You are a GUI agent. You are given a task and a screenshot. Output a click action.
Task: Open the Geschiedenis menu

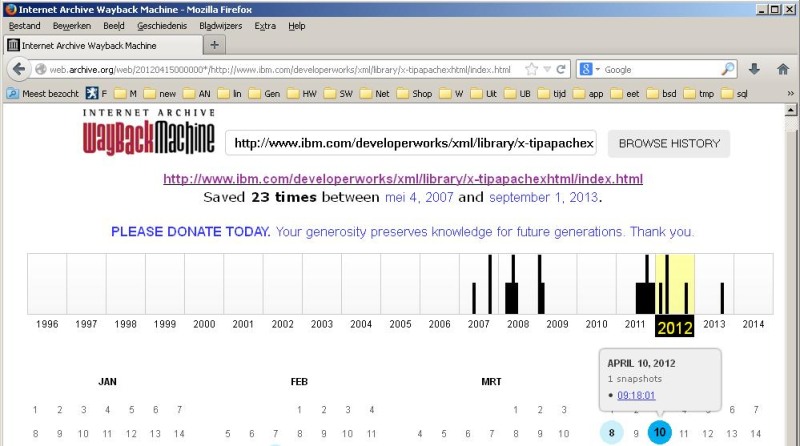[x=162, y=26]
